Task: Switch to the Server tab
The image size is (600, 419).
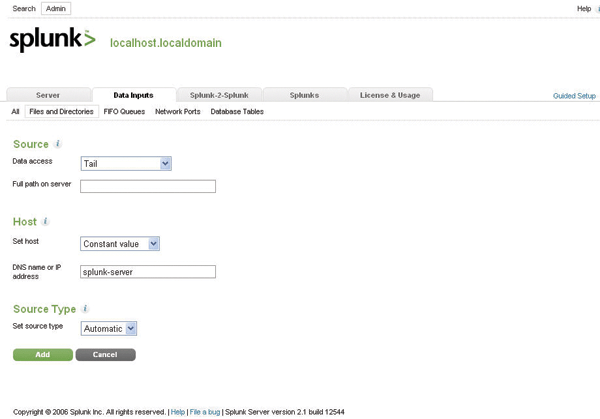Action: pos(47,95)
